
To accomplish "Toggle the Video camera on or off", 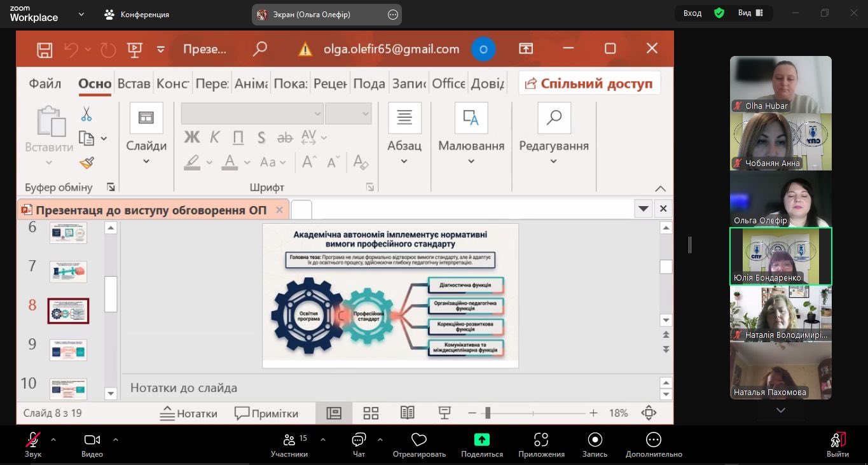I will [92, 444].
